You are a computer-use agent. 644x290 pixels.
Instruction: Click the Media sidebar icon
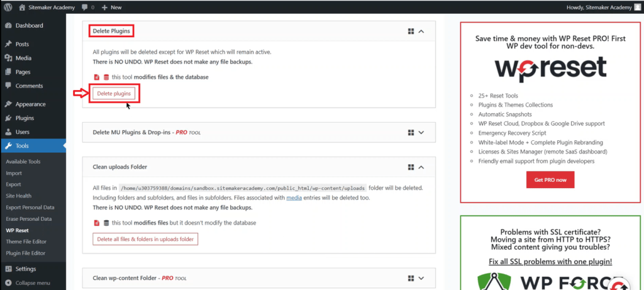[8, 58]
